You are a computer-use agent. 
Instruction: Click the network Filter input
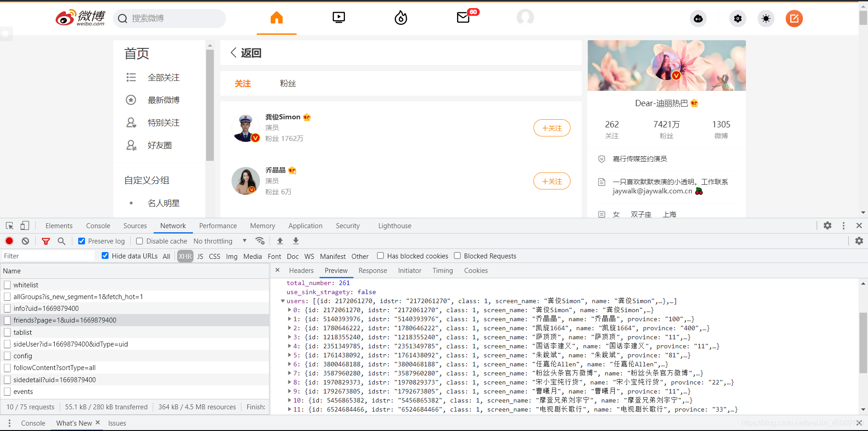coord(48,256)
